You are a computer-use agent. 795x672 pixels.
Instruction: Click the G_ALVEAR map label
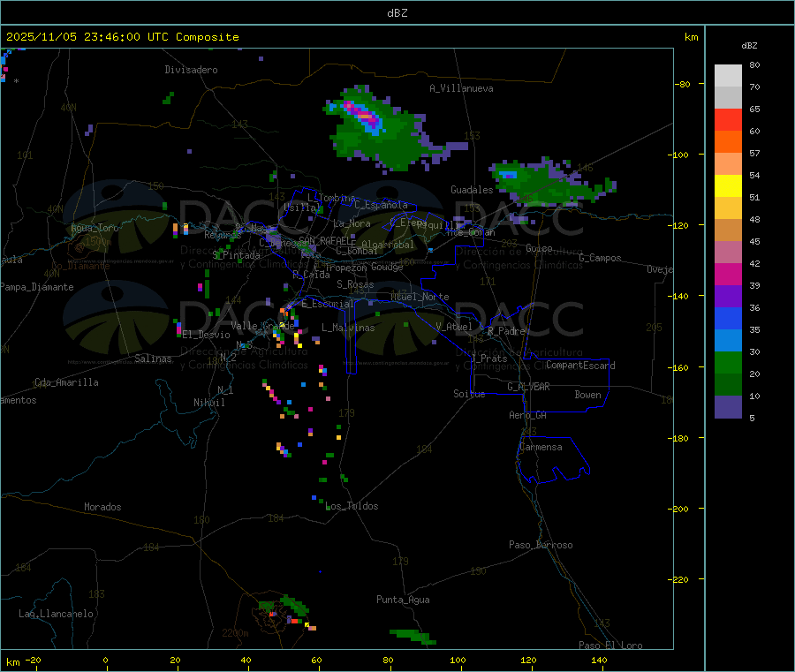coord(529,387)
